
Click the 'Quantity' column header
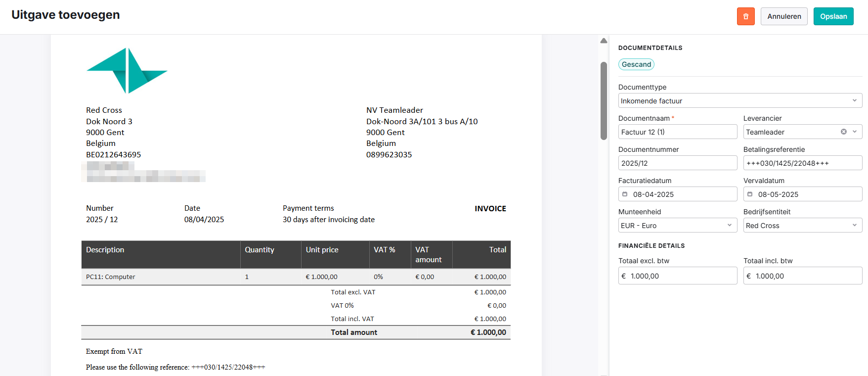tap(260, 250)
